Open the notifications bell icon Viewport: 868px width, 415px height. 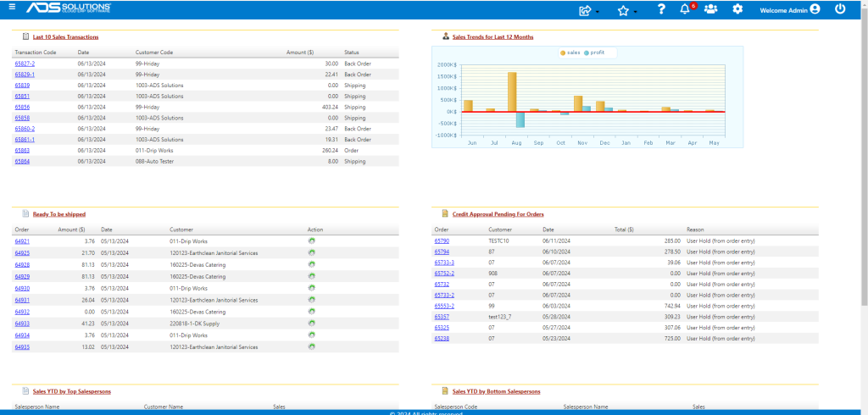685,9
